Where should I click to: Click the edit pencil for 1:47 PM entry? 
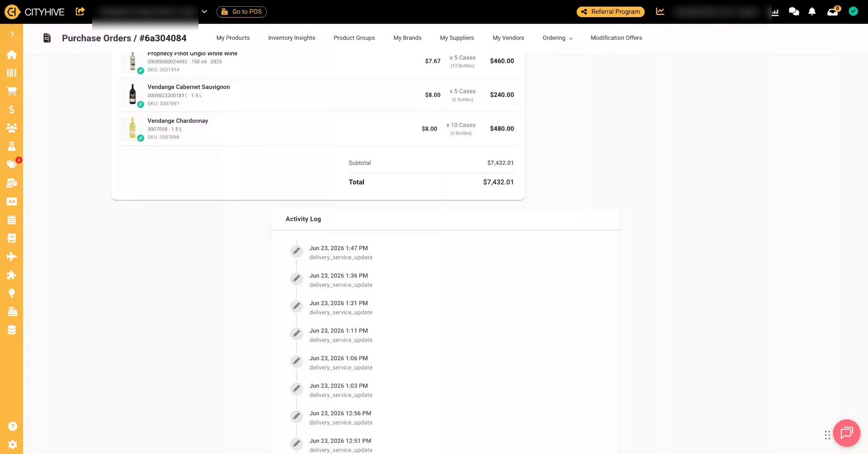[297, 251]
